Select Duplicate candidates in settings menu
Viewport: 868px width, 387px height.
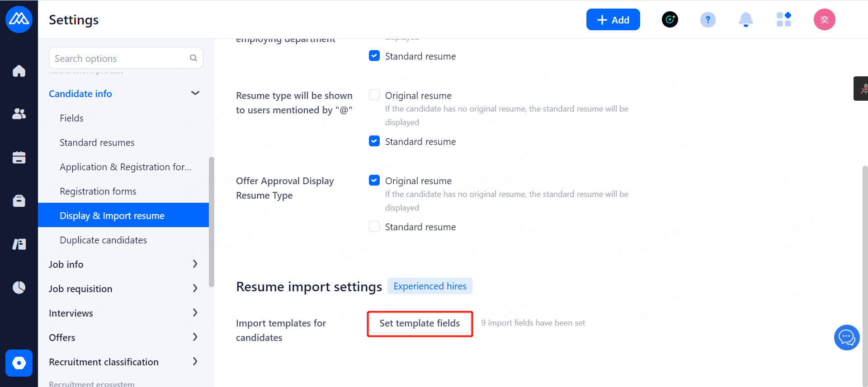[x=103, y=240]
